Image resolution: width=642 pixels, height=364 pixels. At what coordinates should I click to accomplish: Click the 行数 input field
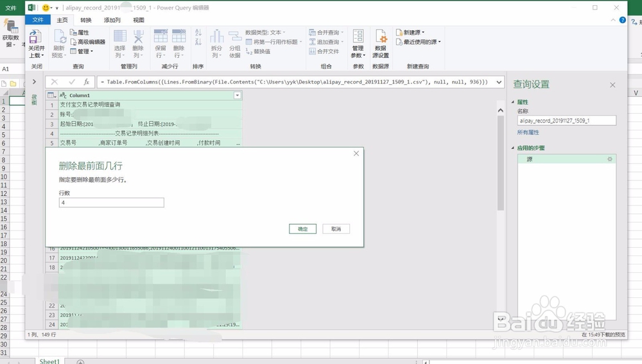[111, 203]
